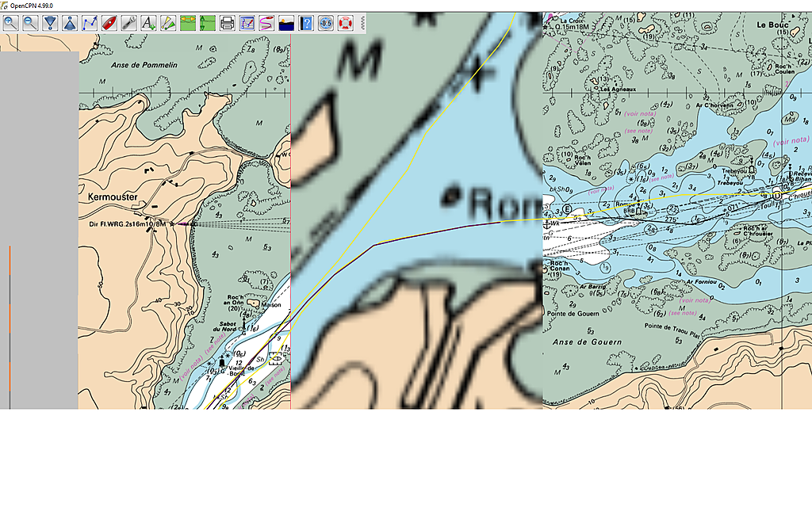Click the toolbar grabber handle
This screenshot has height=519, width=812.
coord(362,23)
